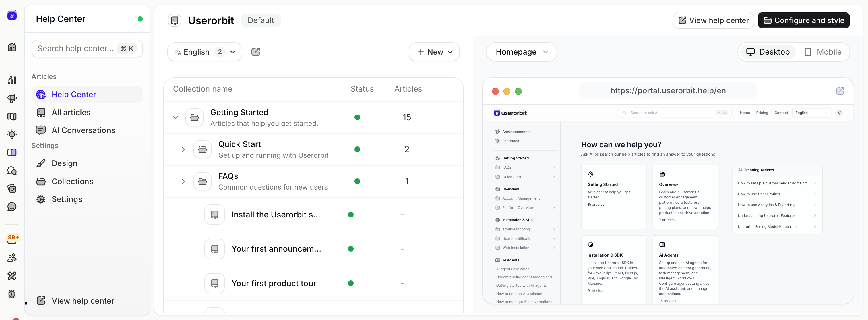Click View help center link in sidebar
The height and width of the screenshot is (320, 868).
pyautogui.click(x=75, y=301)
